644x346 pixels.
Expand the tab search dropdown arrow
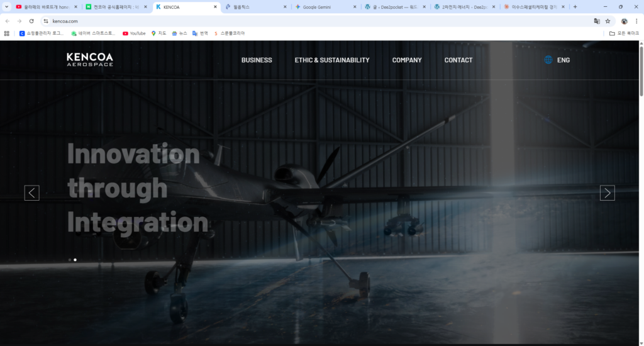coord(6,7)
